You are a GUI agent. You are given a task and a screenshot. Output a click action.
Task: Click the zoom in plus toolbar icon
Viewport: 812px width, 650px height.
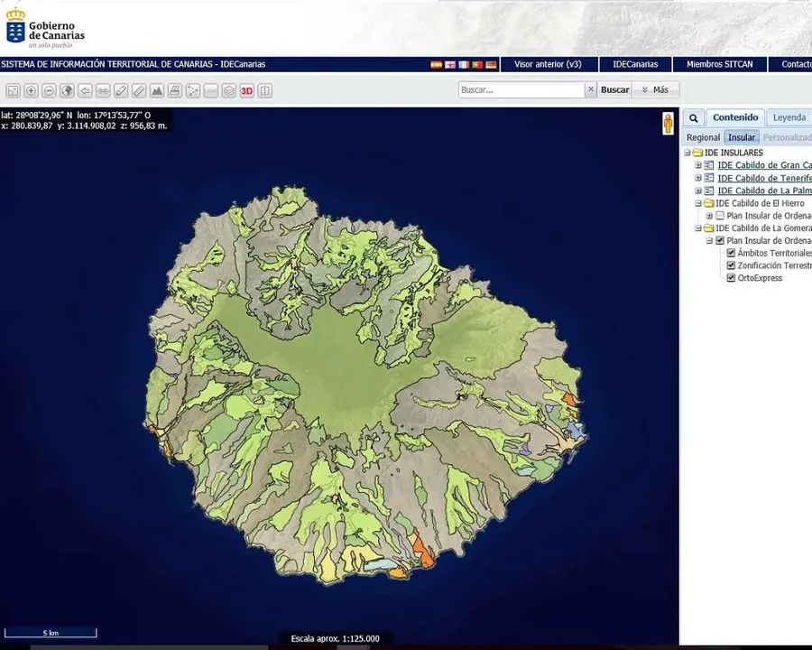(31, 90)
